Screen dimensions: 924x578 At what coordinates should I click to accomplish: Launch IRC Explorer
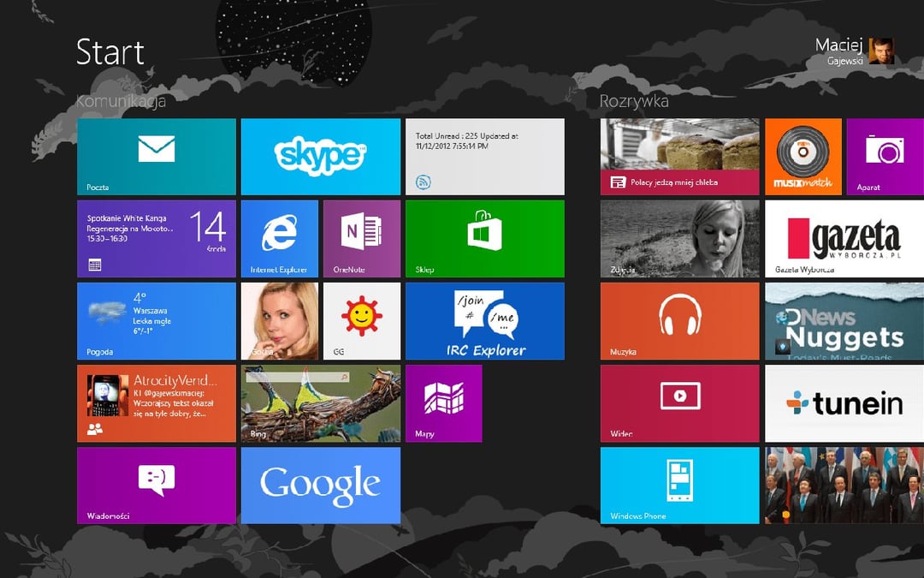[x=485, y=321]
